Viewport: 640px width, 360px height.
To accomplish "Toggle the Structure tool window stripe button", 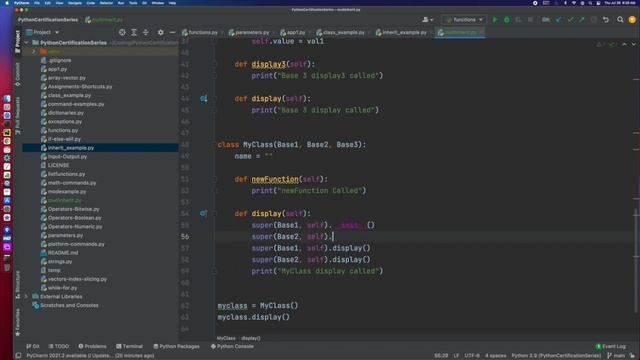I will 18,284.
